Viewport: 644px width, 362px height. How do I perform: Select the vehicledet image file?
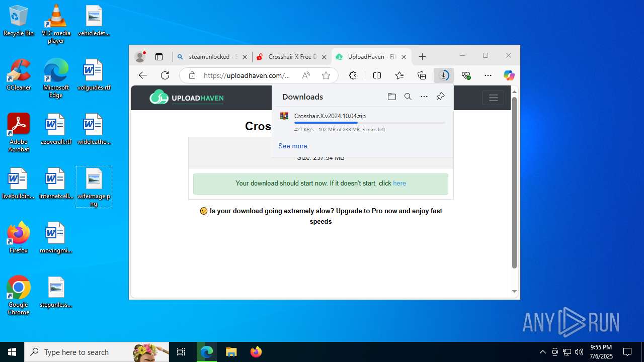click(x=94, y=21)
